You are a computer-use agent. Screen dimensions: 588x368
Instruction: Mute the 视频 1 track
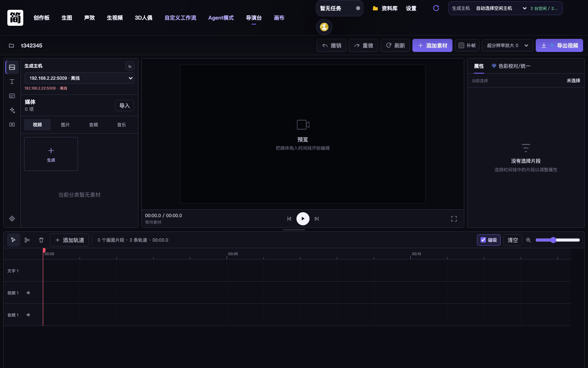[x=29, y=293]
